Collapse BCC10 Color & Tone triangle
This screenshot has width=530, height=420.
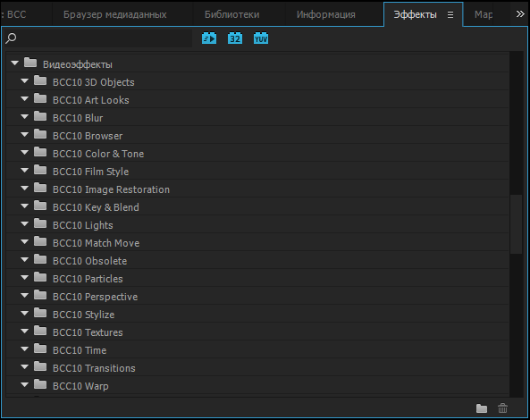(24, 153)
